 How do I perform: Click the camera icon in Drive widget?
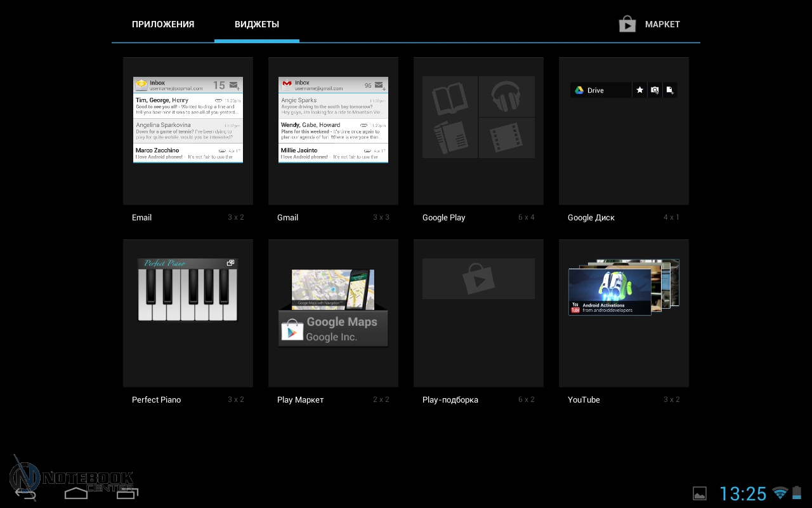pos(655,90)
